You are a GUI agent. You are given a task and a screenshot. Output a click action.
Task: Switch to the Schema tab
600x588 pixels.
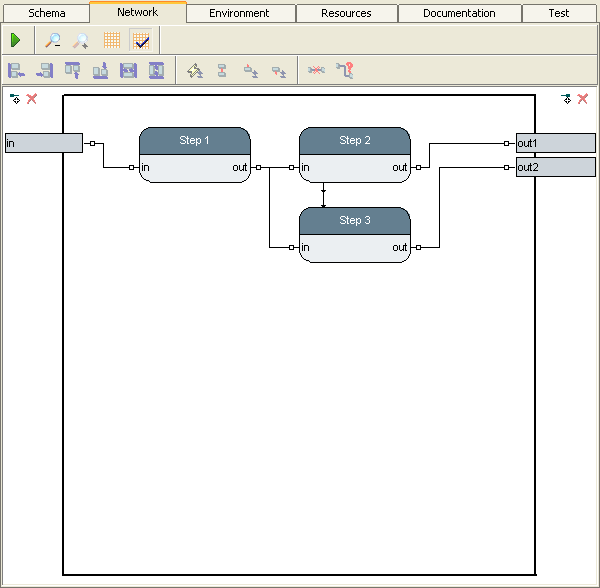pyautogui.click(x=46, y=13)
